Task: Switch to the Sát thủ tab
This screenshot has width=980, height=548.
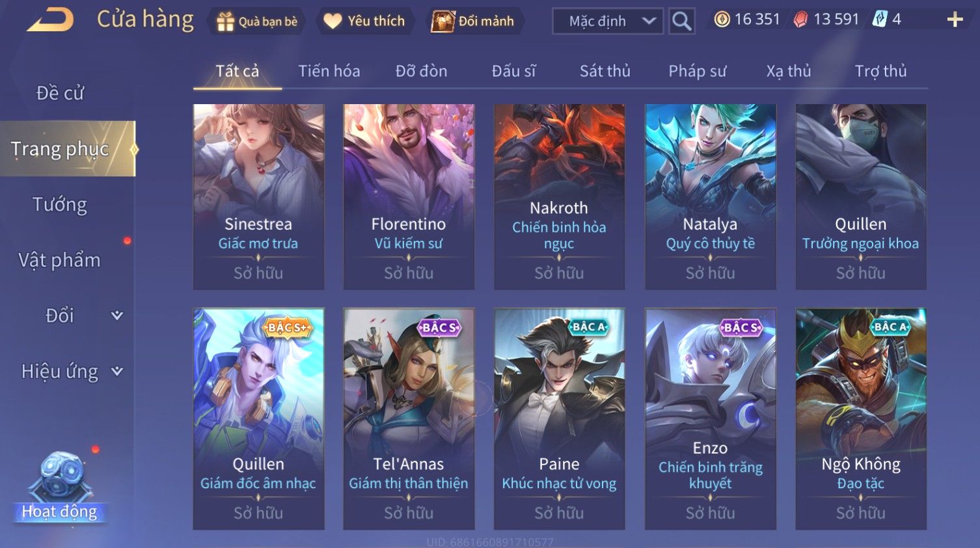Action: [605, 71]
